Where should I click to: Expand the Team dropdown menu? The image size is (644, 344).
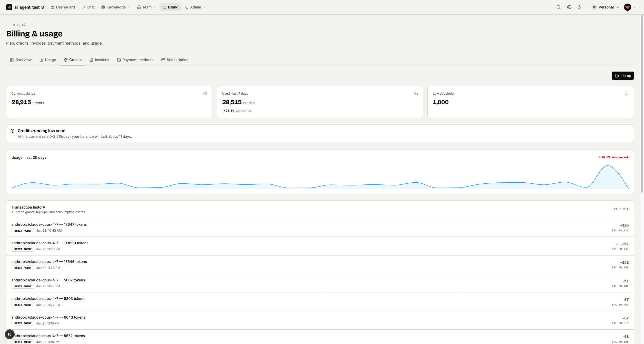[x=146, y=7]
